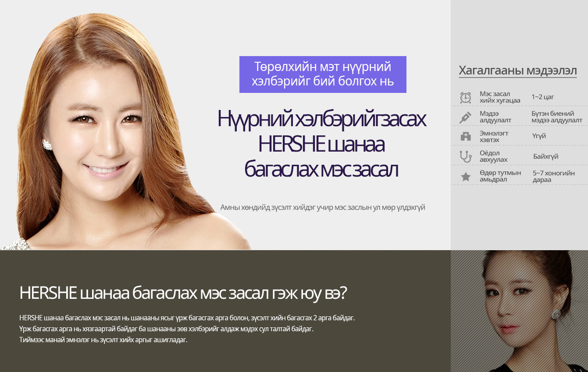Click the alarm clock icon beside Мэс засал хийх хугацаа
The width and height of the screenshot is (588, 372).
(466, 97)
